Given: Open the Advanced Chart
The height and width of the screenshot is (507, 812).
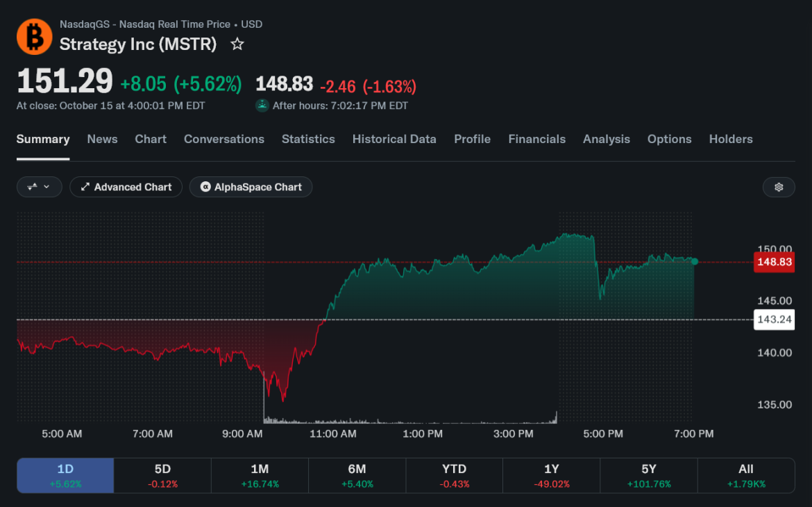Looking at the screenshot, I should tap(126, 187).
